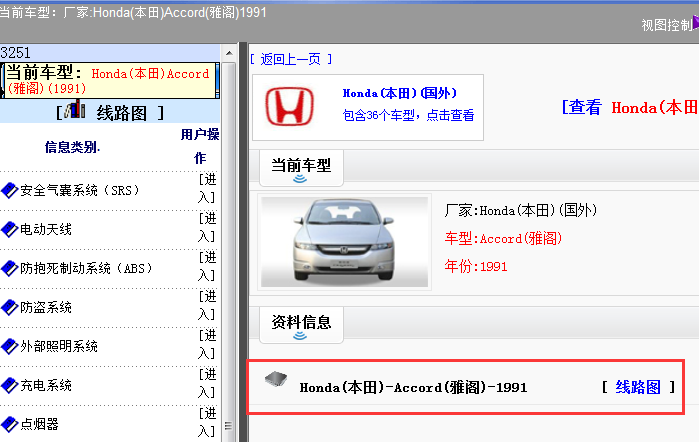
Task: Click the 安全气囊系统 (SRS) entry
Action: pos(80,190)
